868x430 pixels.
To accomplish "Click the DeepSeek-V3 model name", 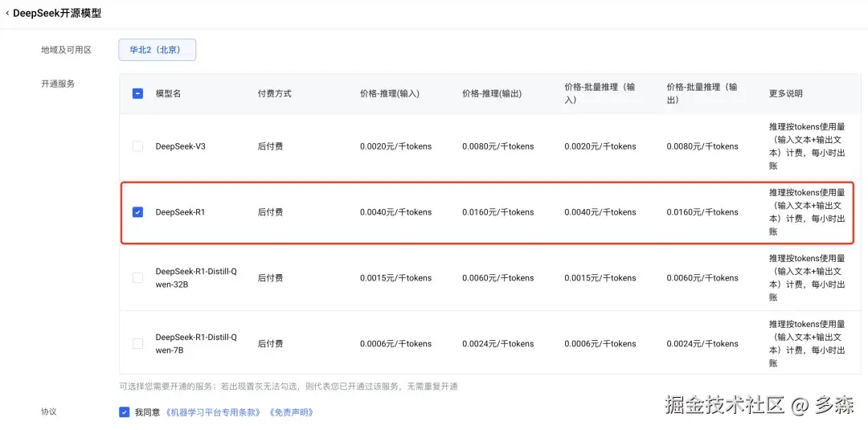I will tap(181, 146).
